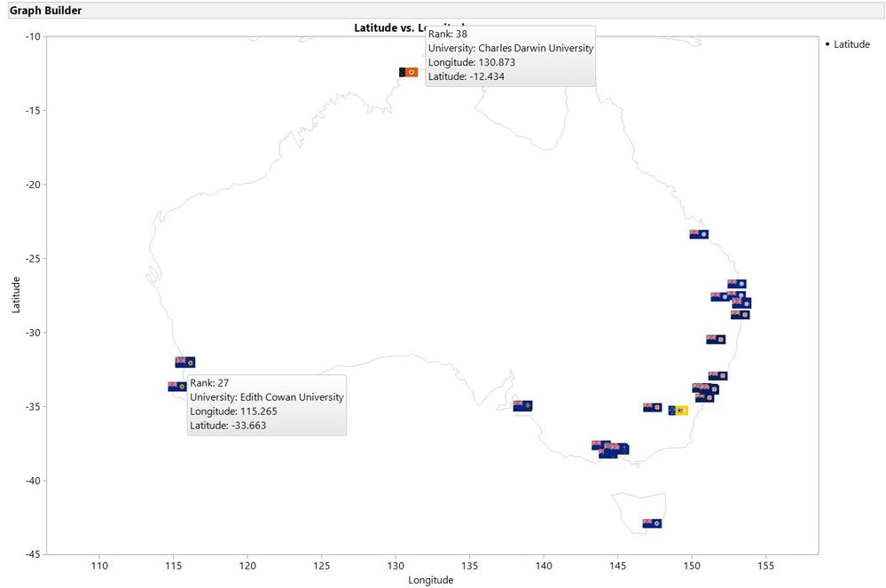This screenshot has height=588, width=886.
Task: Click 'Longitude: 130.873' tooltip line
Action: coord(472,62)
